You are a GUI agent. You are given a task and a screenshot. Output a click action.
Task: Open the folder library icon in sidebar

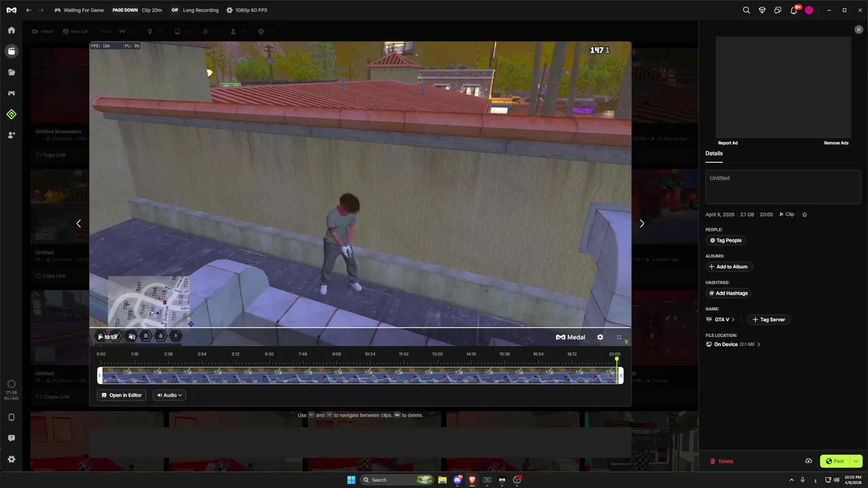12,73
